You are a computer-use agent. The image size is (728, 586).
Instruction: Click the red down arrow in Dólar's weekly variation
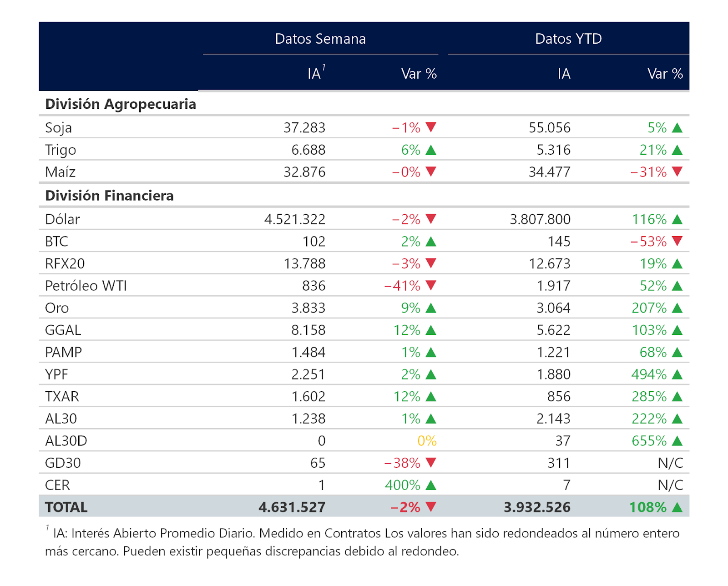point(431,219)
